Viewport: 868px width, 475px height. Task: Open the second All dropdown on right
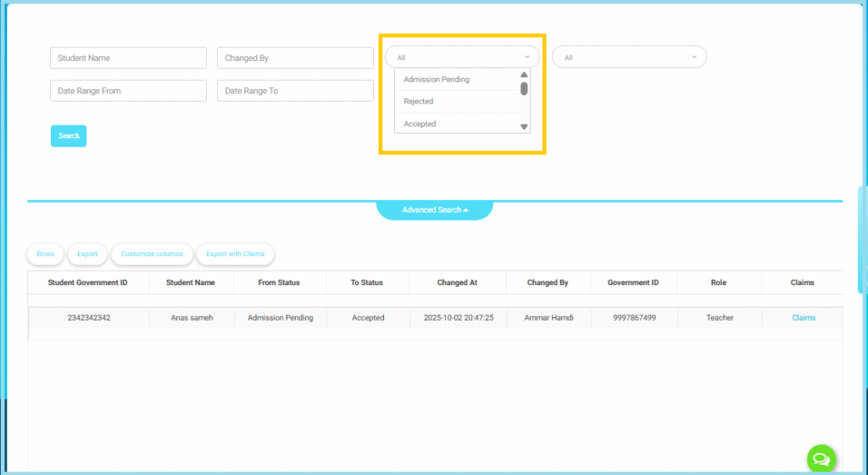pyautogui.click(x=629, y=58)
